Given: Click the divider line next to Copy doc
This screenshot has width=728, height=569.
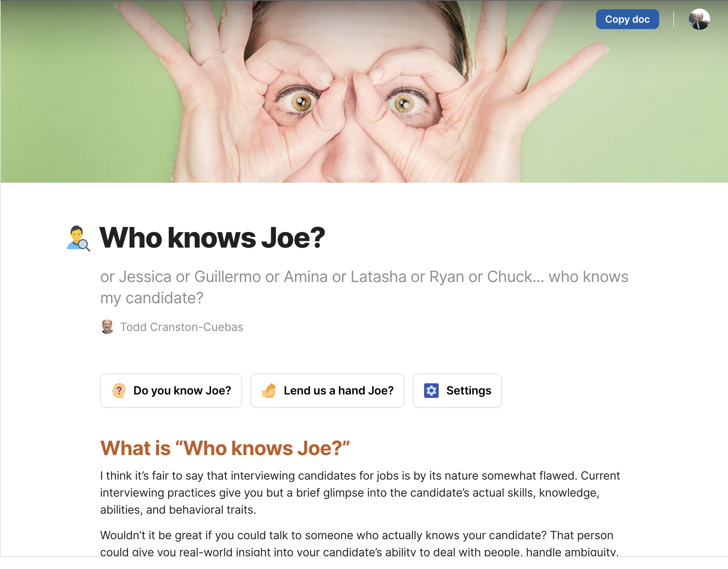Looking at the screenshot, I should [x=673, y=19].
